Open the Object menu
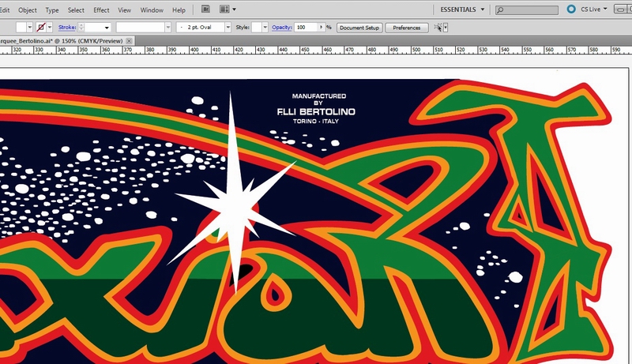The height and width of the screenshot is (364, 632). (x=28, y=10)
